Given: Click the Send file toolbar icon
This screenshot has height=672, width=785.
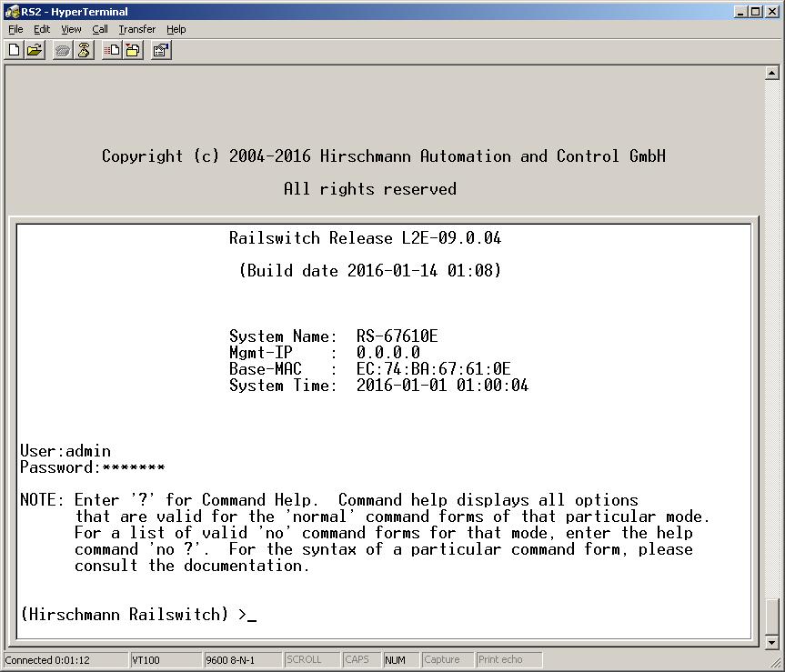Looking at the screenshot, I should pos(112,51).
